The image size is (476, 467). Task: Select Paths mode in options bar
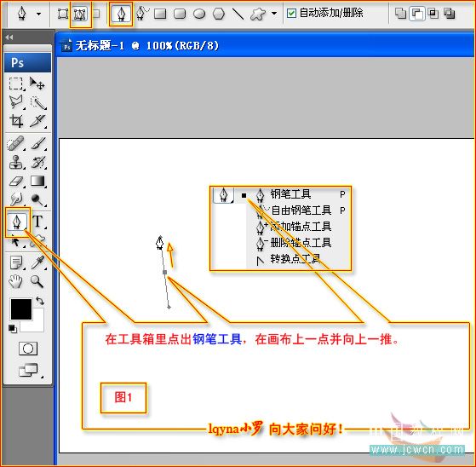click(80, 14)
